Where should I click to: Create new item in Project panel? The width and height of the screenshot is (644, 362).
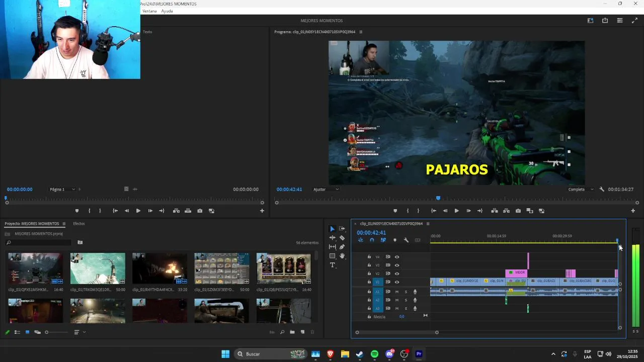click(302, 332)
